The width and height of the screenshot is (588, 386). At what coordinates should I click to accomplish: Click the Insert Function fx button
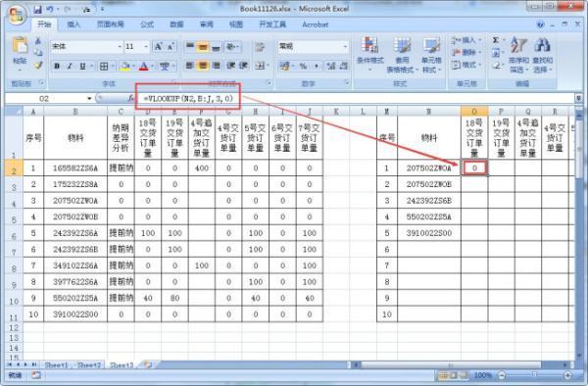[x=130, y=99]
